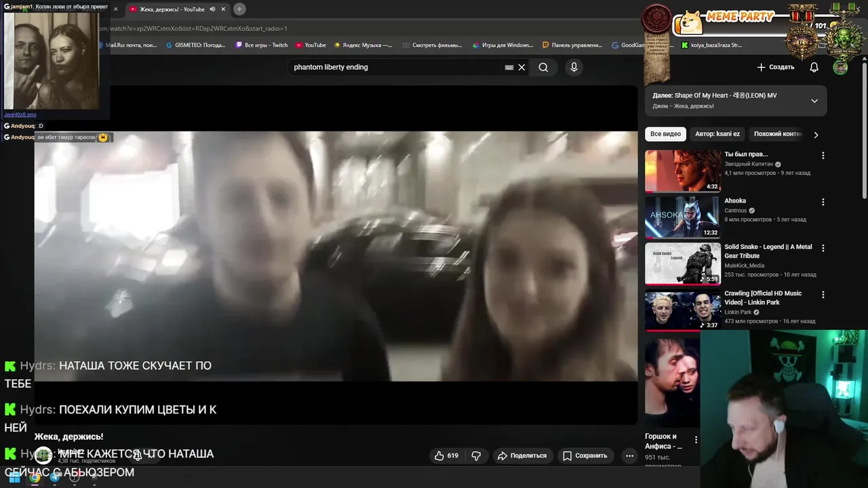Open the YouTube account avatar menu
The image size is (868, 488).
point(840,67)
